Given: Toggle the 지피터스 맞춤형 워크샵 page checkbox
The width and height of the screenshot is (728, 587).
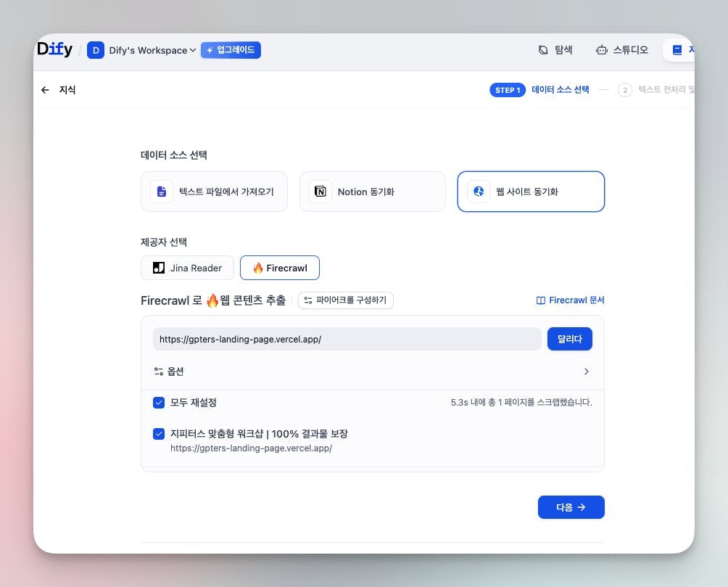Looking at the screenshot, I should (x=159, y=434).
